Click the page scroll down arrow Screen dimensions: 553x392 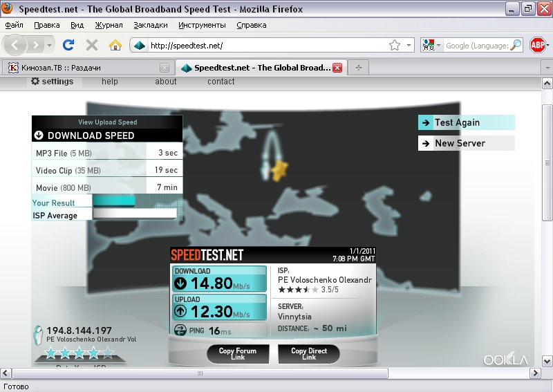point(547,361)
